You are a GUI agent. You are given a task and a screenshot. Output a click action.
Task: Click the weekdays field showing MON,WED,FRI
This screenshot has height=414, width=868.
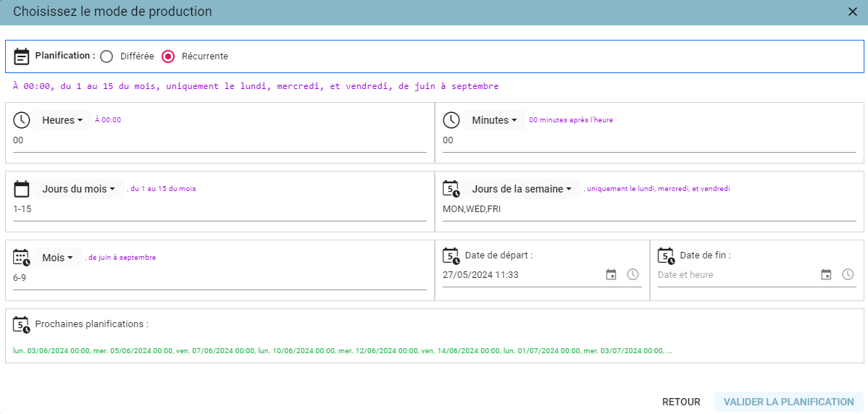[649, 210]
